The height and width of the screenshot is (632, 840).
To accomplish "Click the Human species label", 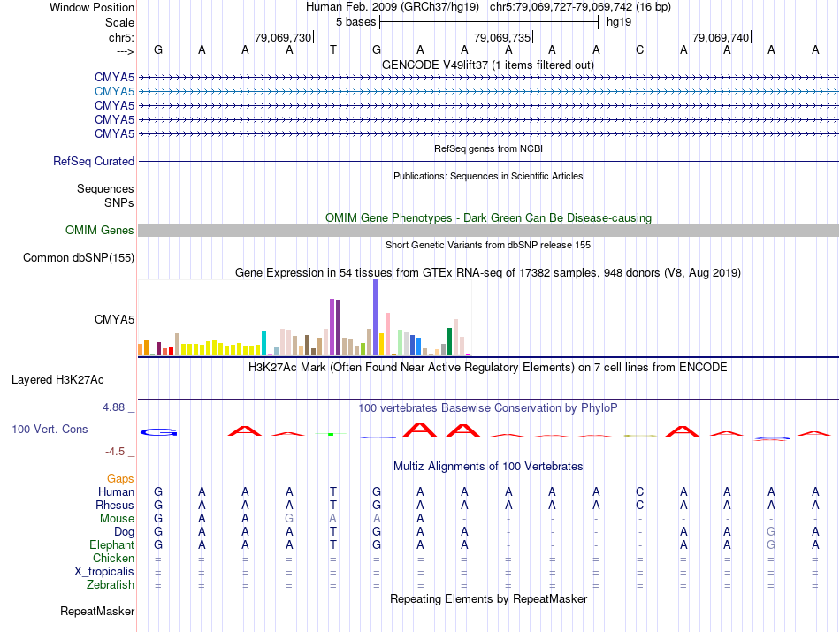I will (116, 491).
